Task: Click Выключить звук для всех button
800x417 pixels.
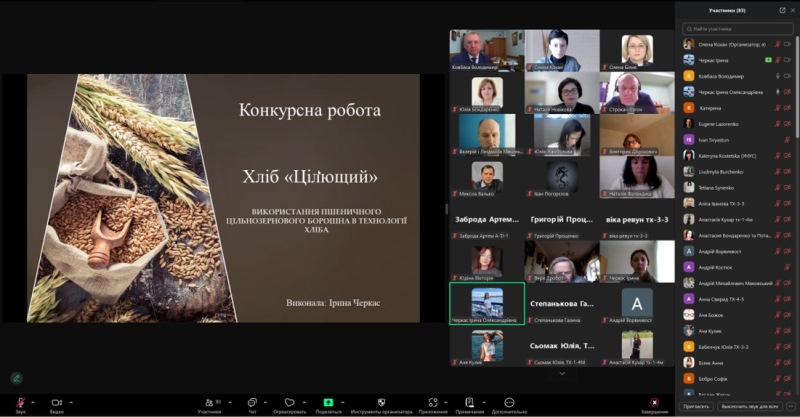Action: 750,406
